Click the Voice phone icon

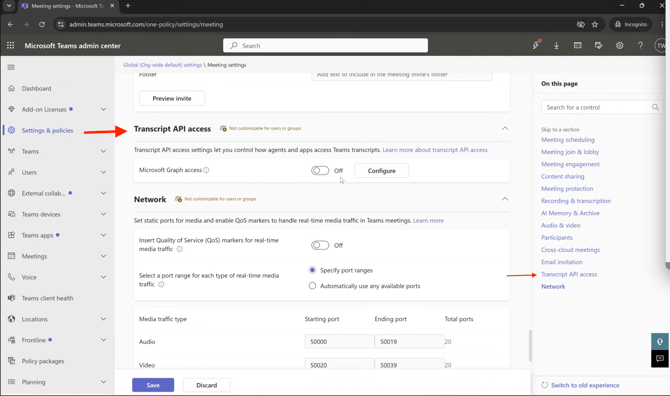[x=12, y=276]
